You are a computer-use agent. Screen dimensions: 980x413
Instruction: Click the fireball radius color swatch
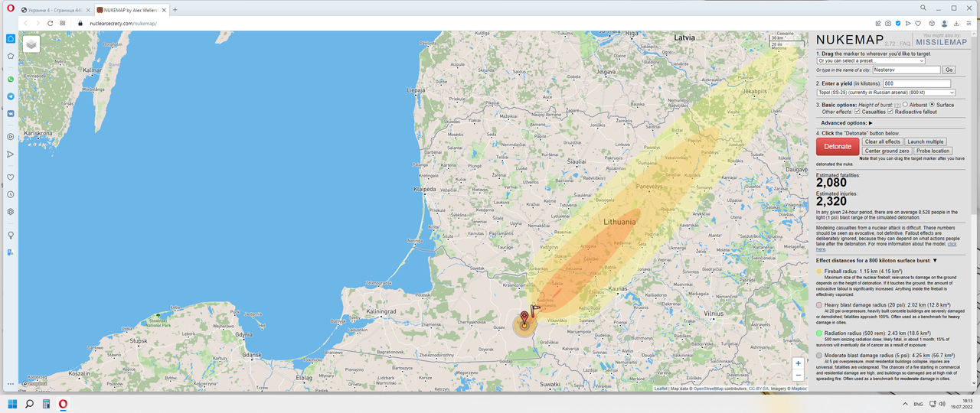[x=819, y=272]
